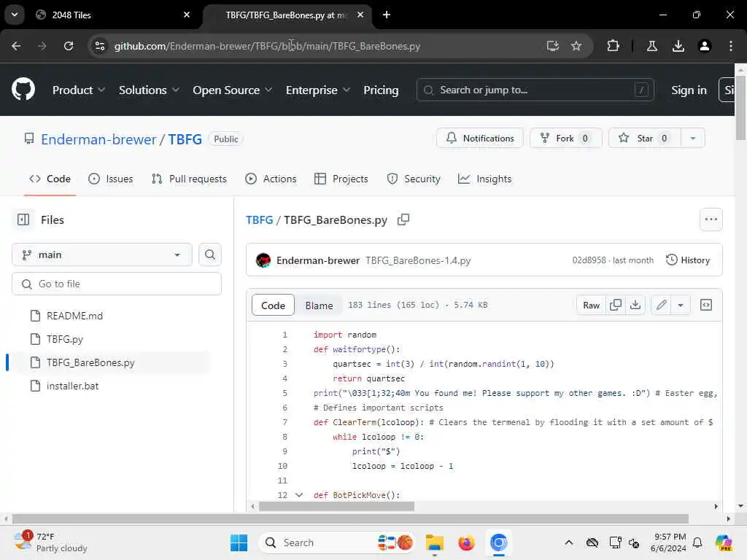Reload the page in Chrome
747x560 pixels.
(x=69, y=46)
